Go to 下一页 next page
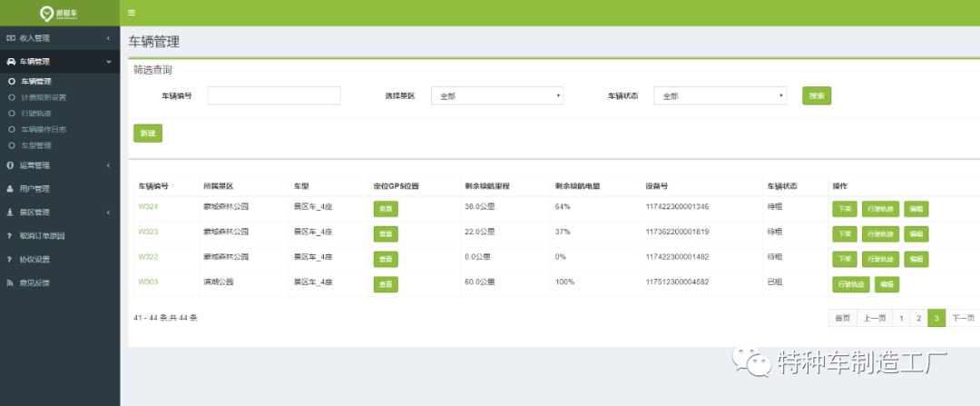The height and width of the screenshot is (406, 980). [x=963, y=318]
